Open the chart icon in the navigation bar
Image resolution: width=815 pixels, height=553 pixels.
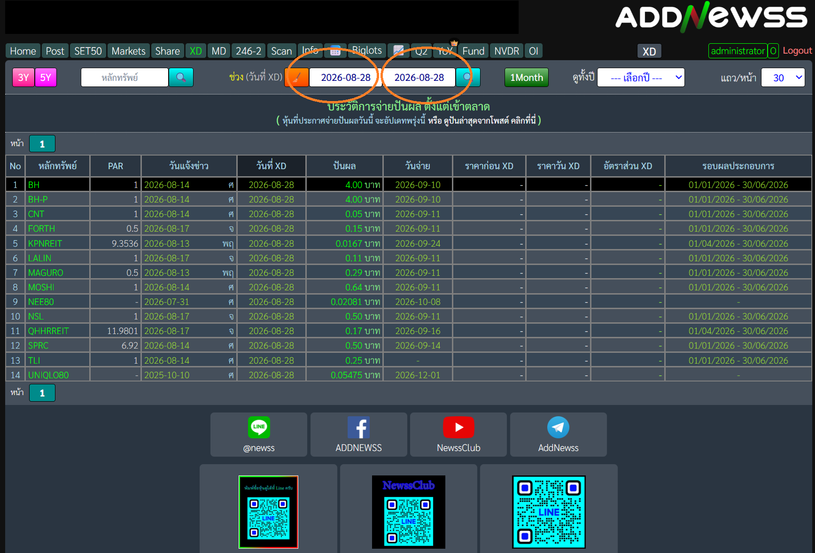point(399,50)
